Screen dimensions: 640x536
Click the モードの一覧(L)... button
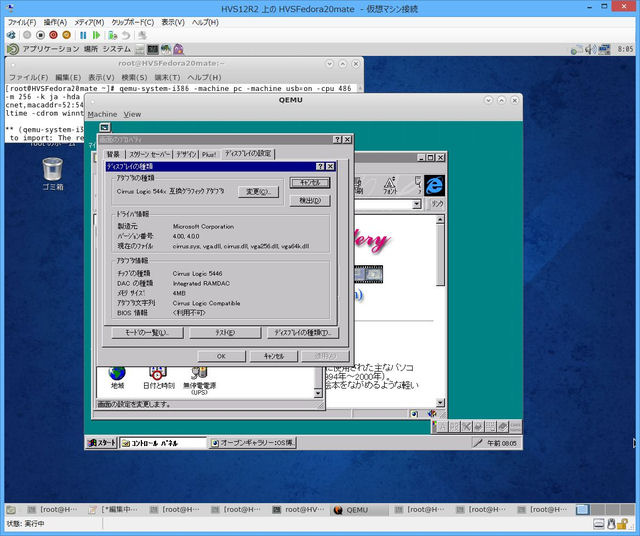147,333
